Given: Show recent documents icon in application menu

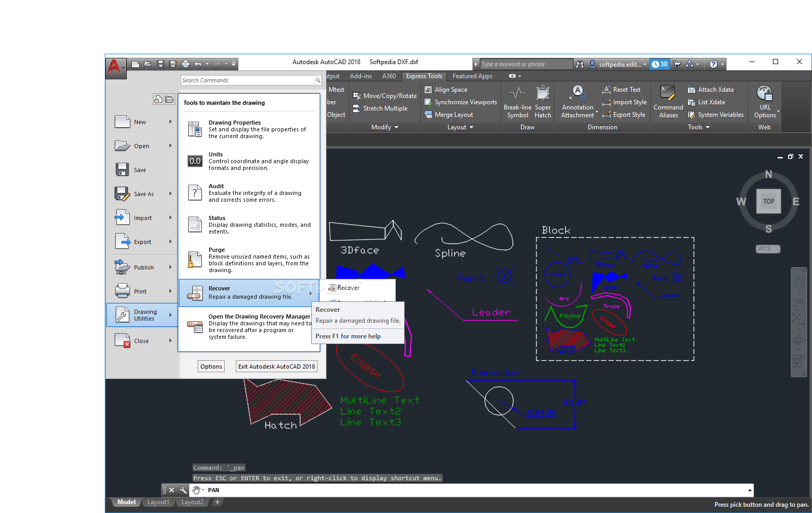Looking at the screenshot, I should (x=159, y=99).
